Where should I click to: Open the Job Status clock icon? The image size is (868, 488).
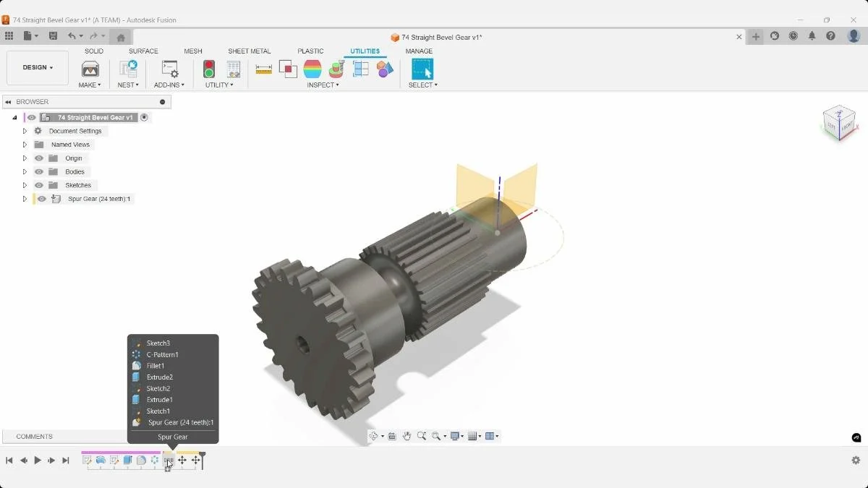pos(793,36)
